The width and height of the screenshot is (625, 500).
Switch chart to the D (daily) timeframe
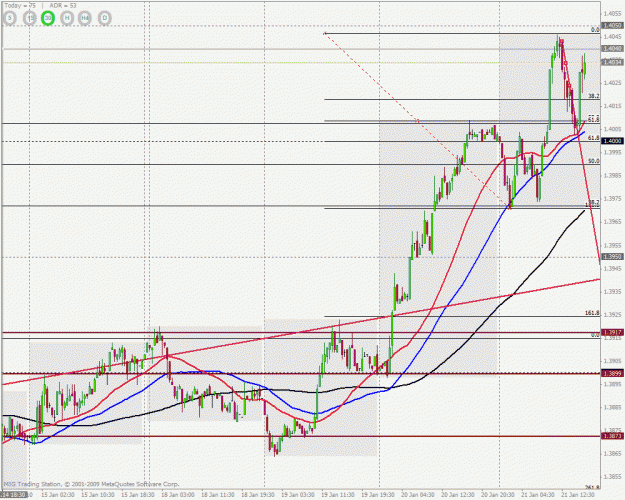pos(105,18)
